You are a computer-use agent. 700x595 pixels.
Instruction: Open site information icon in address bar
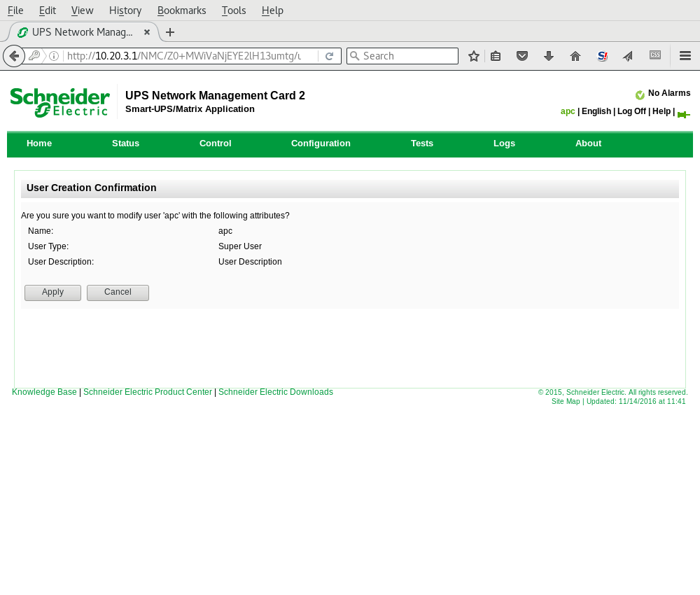54,56
